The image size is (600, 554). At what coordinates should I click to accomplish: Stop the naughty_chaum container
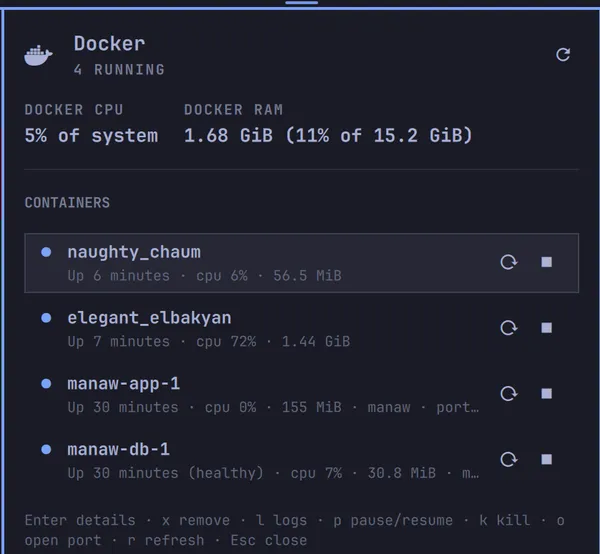[546, 262]
